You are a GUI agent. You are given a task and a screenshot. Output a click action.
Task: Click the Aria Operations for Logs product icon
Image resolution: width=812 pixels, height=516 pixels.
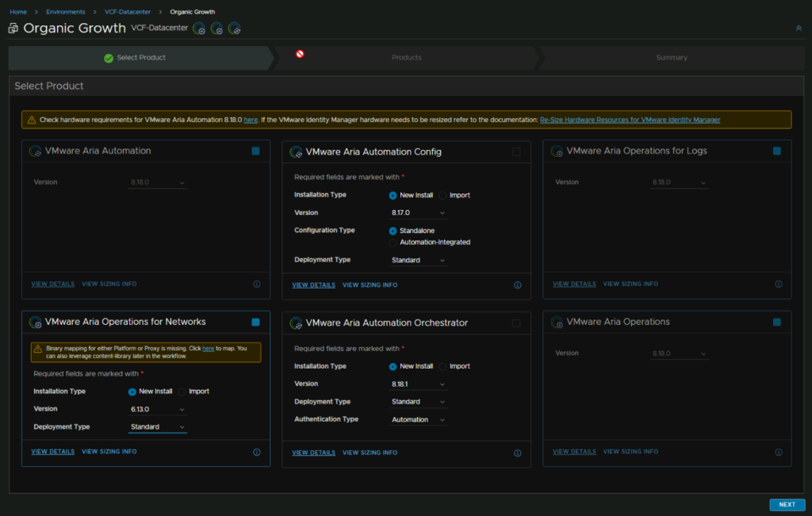[x=557, y=151]
